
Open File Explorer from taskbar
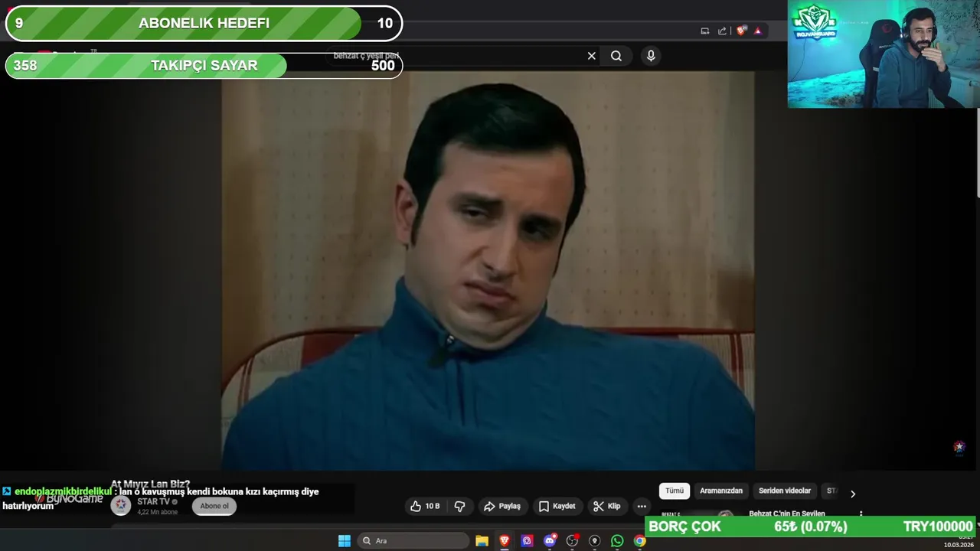tap(482, 541)
